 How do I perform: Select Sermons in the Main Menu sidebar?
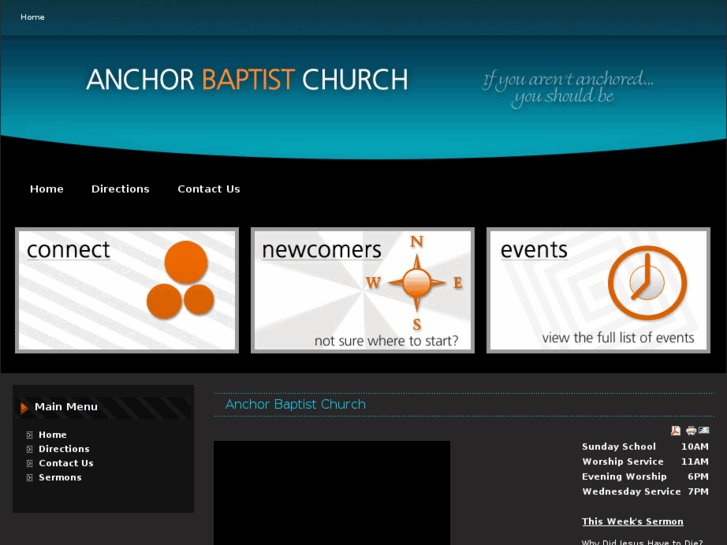pos(60,478)
